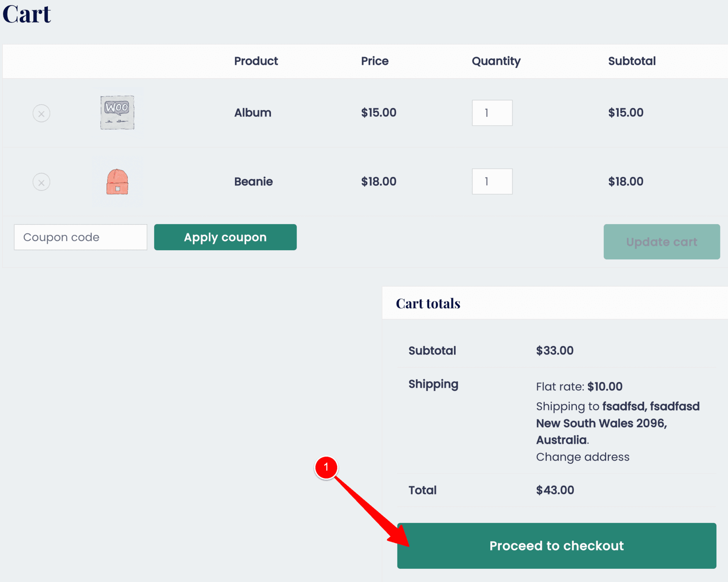Click the Product column header
Screen dimensions: 728x582
[256, 61]
